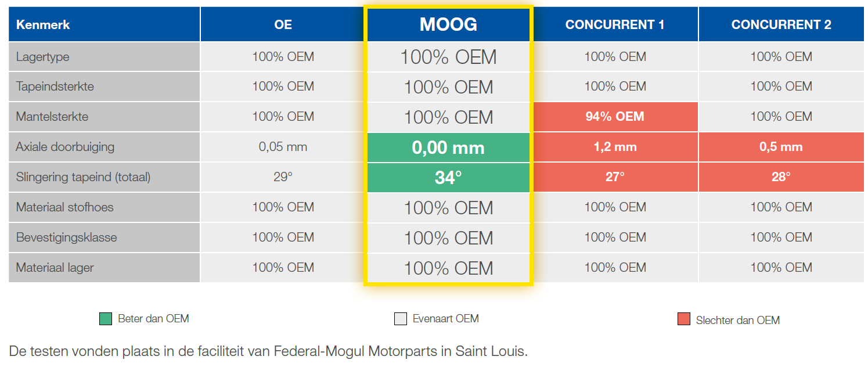Screen dimensions: 868x367
Task: Select the Axiale doorbuiging row label
Action: (x=65, y=147)
